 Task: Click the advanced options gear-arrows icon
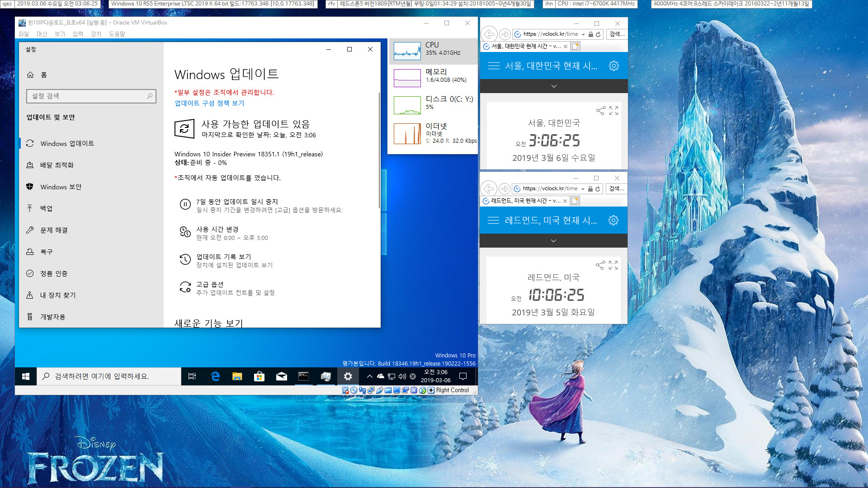[x=185, y=287]
